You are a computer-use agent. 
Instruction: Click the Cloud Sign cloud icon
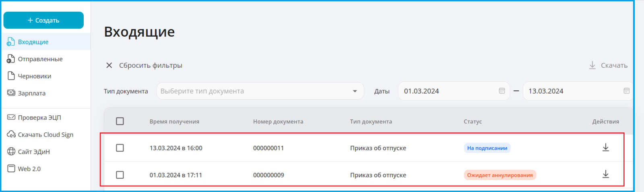[11, 134]
